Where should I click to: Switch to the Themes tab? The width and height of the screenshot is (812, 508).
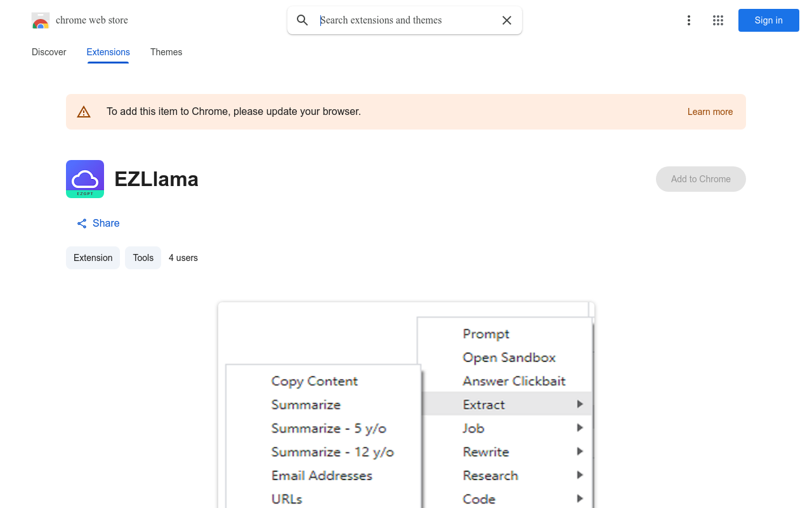(166, 52)
